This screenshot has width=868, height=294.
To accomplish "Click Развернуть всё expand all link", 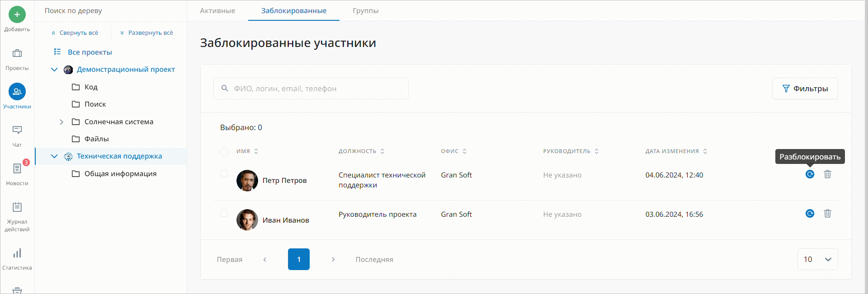I will (146, 33).
